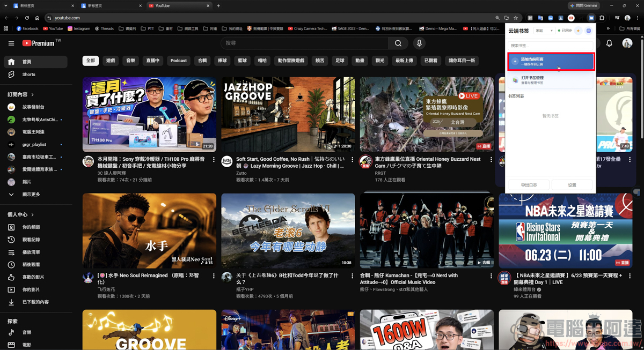Click the star icon in cloud bookmarks popup

coord(578,31)
